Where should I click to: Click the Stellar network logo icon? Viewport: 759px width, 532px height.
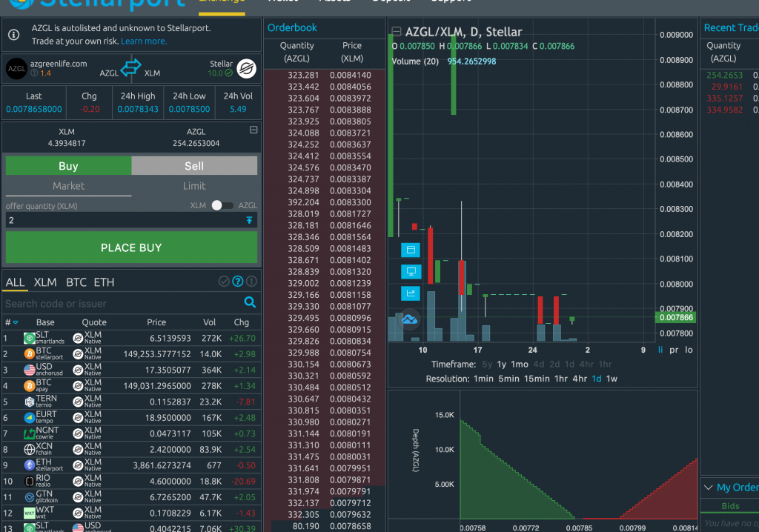(x=246, y=68)
